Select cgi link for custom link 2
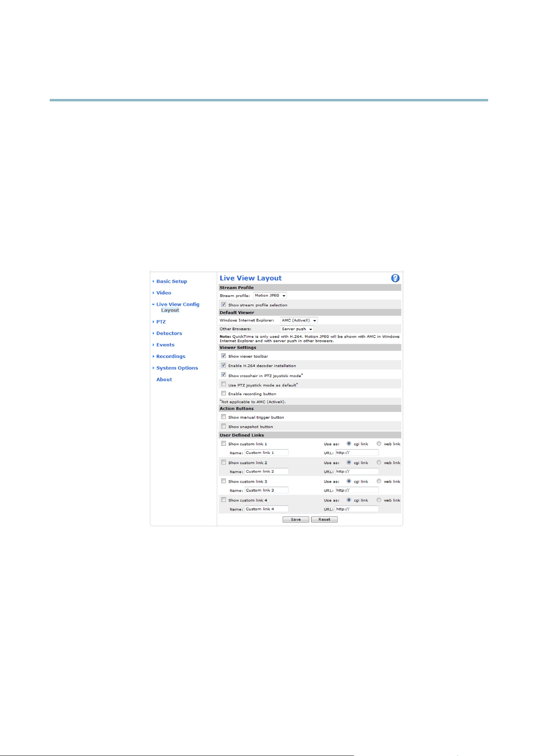This screenshot has width=535, height=756. point(349,462)
